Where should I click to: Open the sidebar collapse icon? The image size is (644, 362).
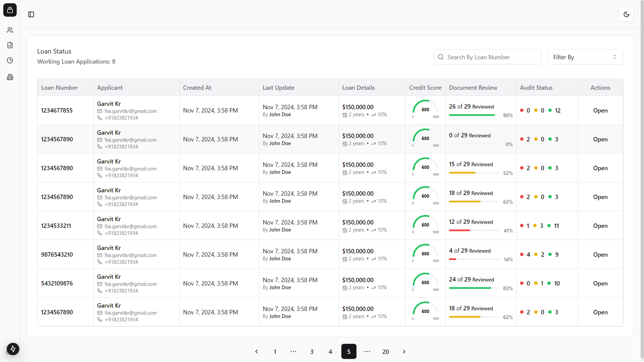(x=31, y=14)
